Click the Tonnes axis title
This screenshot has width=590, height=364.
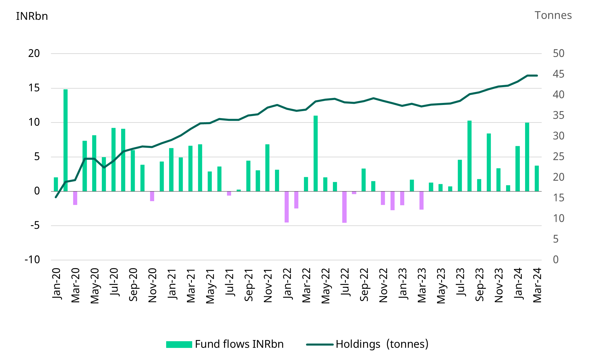click(553, 15)
